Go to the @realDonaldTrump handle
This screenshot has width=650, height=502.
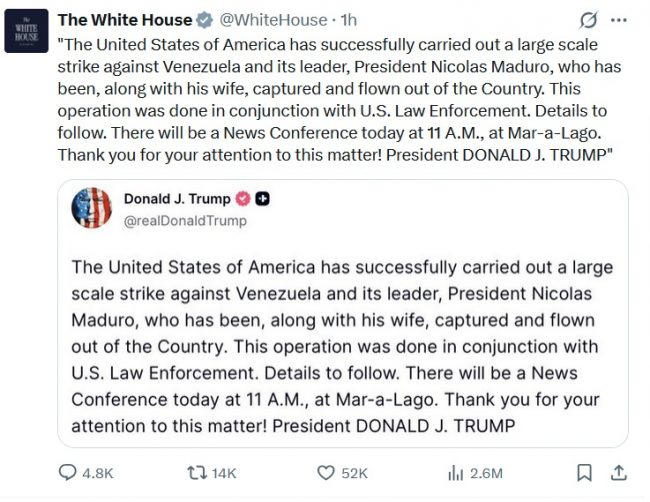(x=185, y=220)
